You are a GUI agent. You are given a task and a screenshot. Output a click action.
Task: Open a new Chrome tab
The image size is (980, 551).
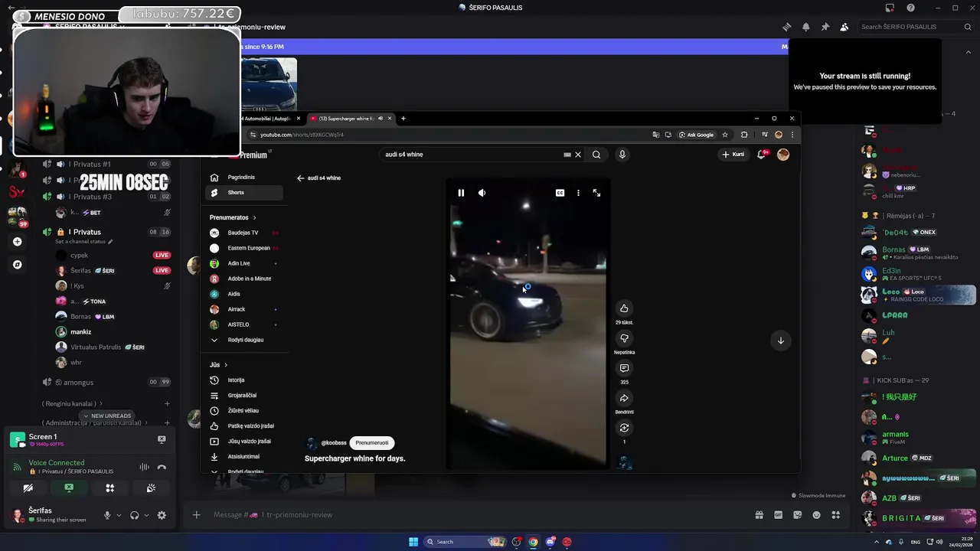(x=403, y=119)
